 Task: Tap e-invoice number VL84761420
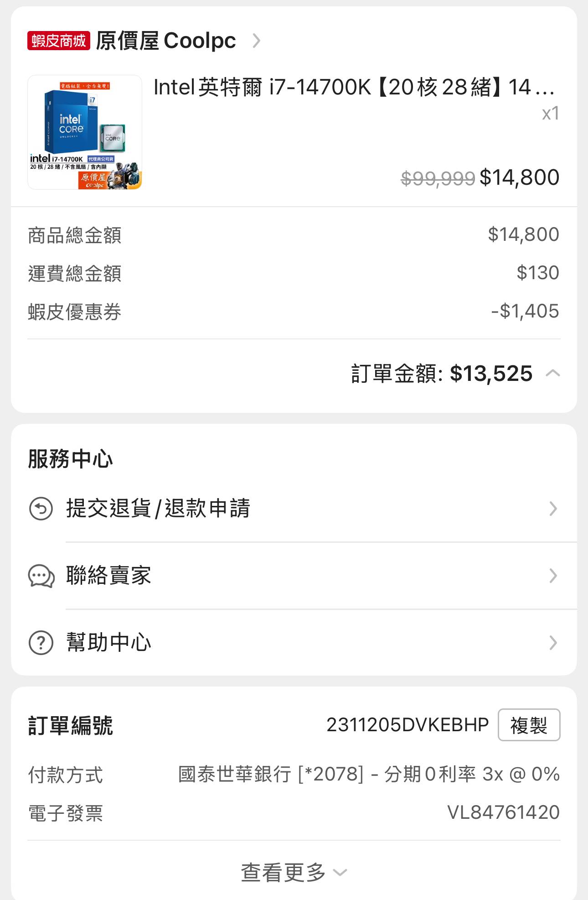(x=503, y=812)
